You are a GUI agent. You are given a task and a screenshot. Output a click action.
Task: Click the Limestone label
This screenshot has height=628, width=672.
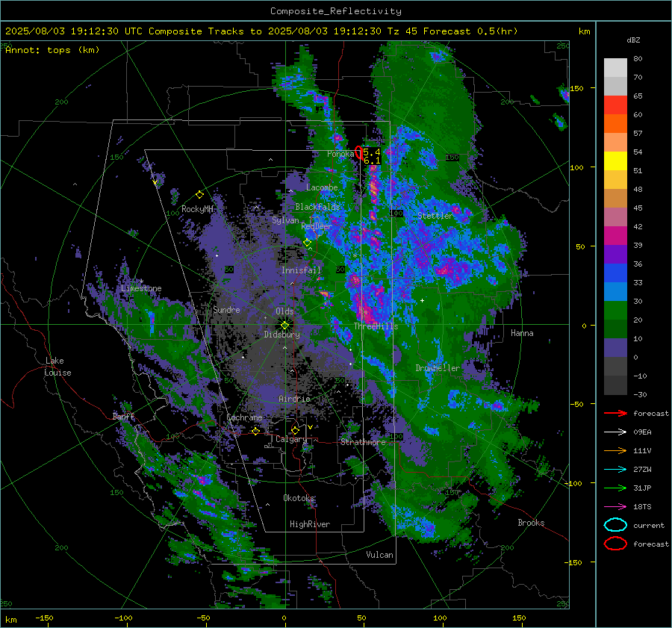[141, 288]
